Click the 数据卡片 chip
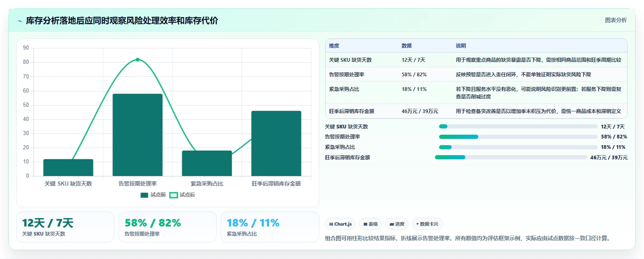 coord(427,224)
